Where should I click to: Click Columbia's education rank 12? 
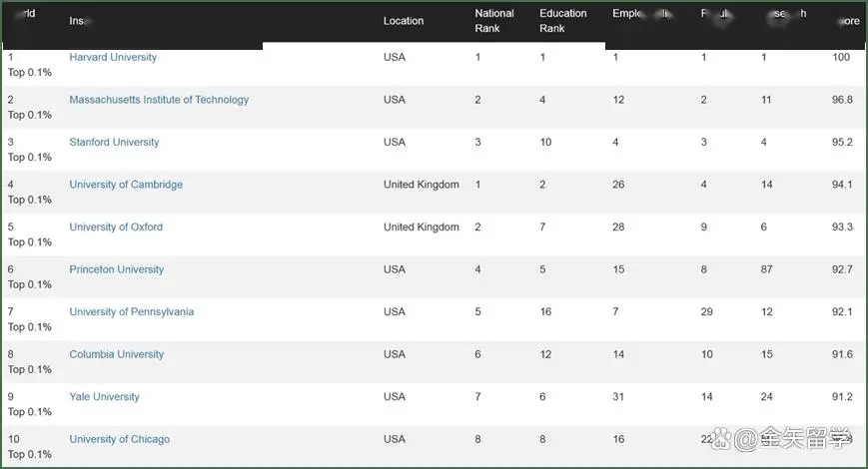tap(545, 354)
